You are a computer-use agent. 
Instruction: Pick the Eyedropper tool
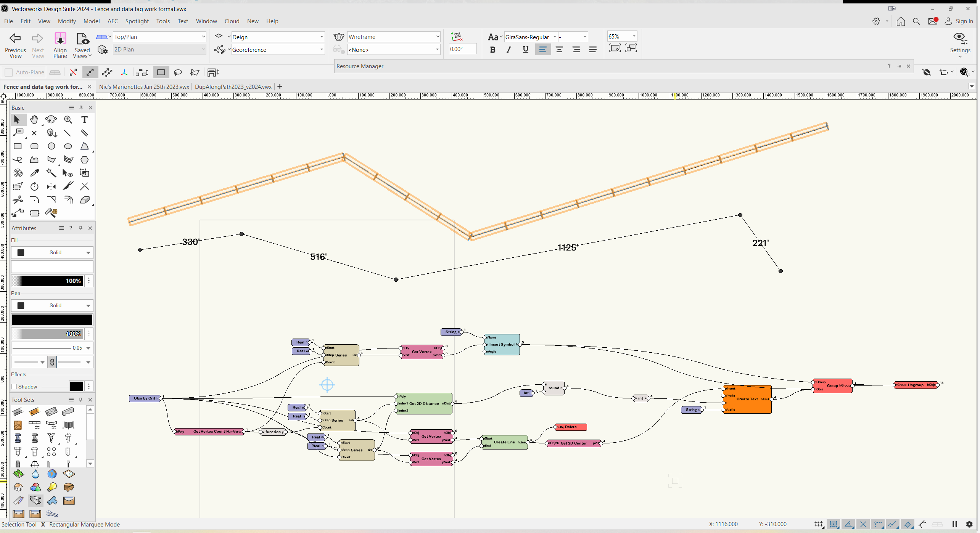(x=35, y=173)
